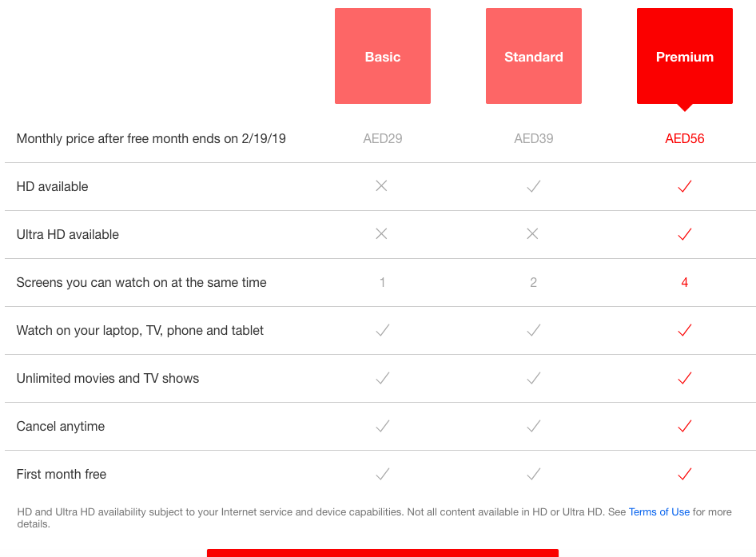Click the AED56 Premium monthly price
The height and width of the screenshot is (557, 756).
pos(684,138)
